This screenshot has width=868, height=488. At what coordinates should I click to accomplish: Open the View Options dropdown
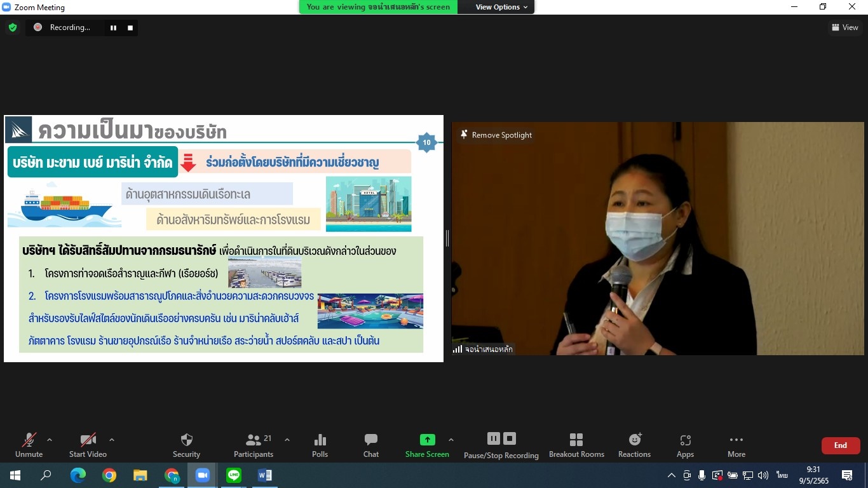[x=501, y=7]
